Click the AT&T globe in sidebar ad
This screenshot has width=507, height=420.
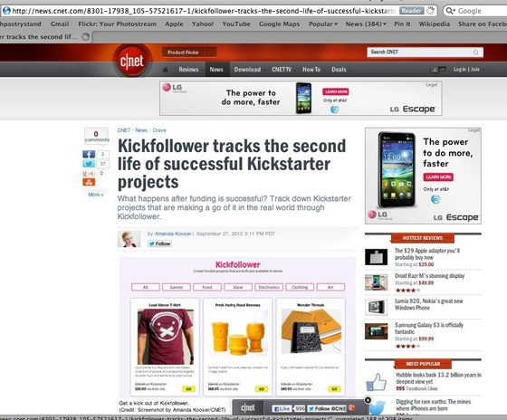pyautogui.click(x=435, y=199)
